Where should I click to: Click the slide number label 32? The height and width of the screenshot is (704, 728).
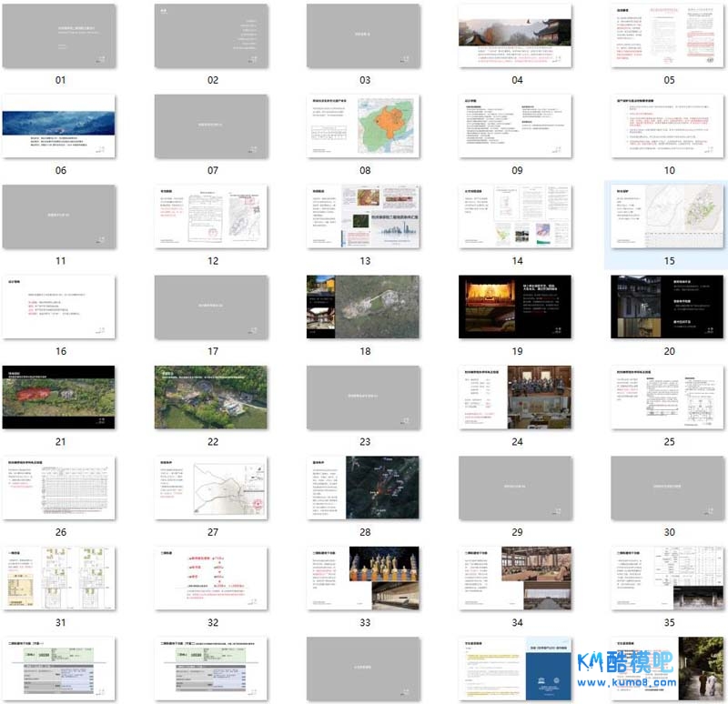point(212,622)
